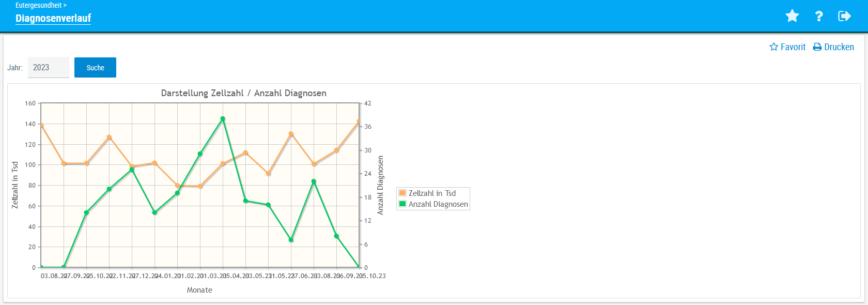Click the orange Zellzahl legend swatch
The image size is (868, 305).
(x=402, y=193)
